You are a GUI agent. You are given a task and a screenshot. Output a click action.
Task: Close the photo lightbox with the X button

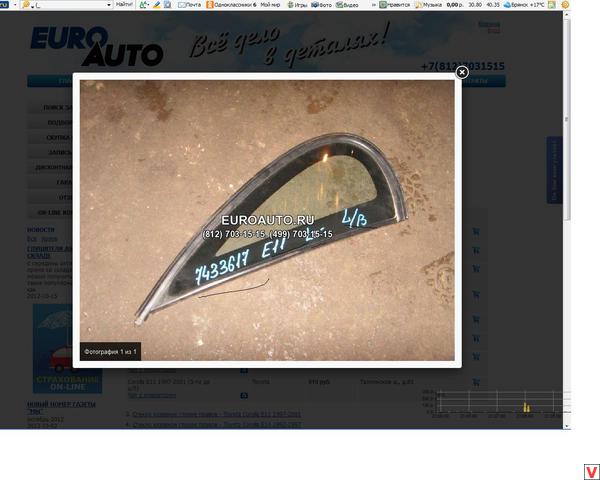click(x=462, y=72)
